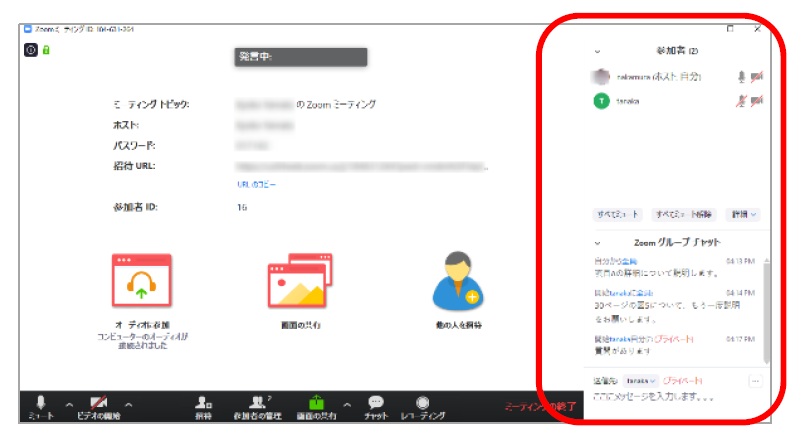Toggle tanaka's muted microphone icon
805x448 pixels.
coord(741,101)
